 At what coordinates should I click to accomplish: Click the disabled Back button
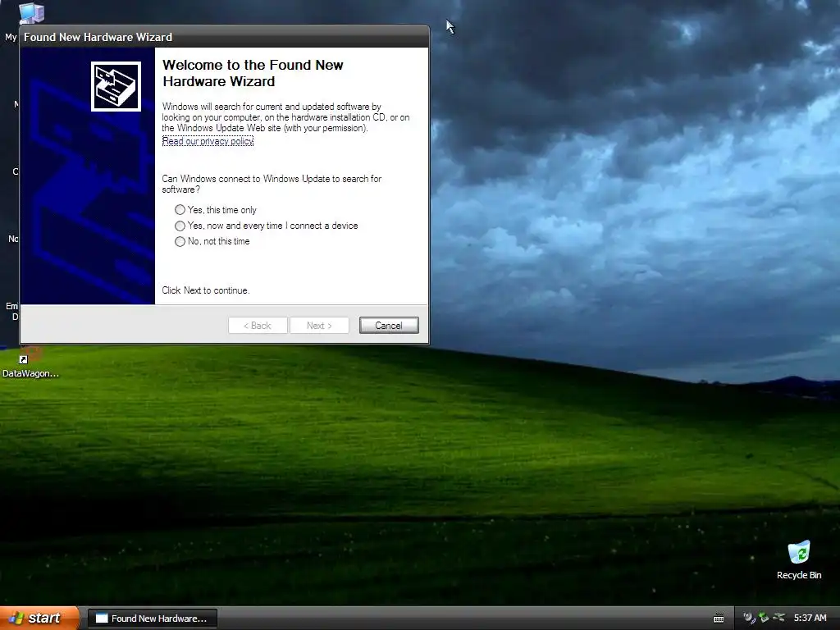[258, 325]
